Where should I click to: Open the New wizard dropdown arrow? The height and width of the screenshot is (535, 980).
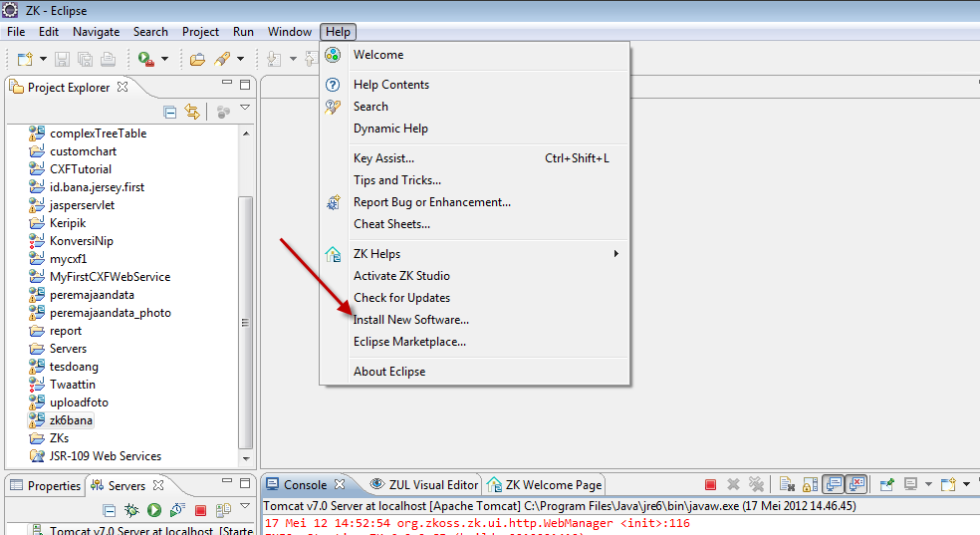pos(43,60)
